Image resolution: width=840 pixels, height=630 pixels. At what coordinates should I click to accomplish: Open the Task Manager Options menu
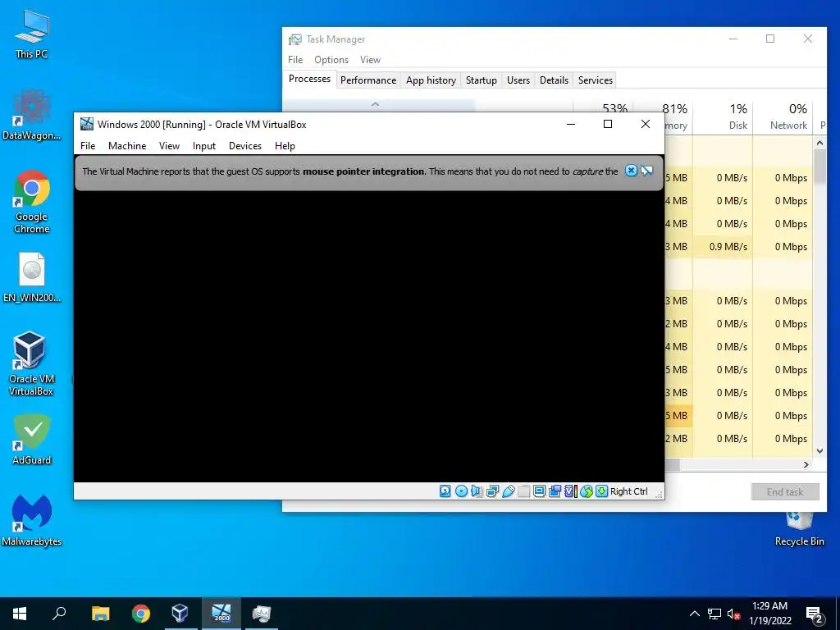pos(331,59)
